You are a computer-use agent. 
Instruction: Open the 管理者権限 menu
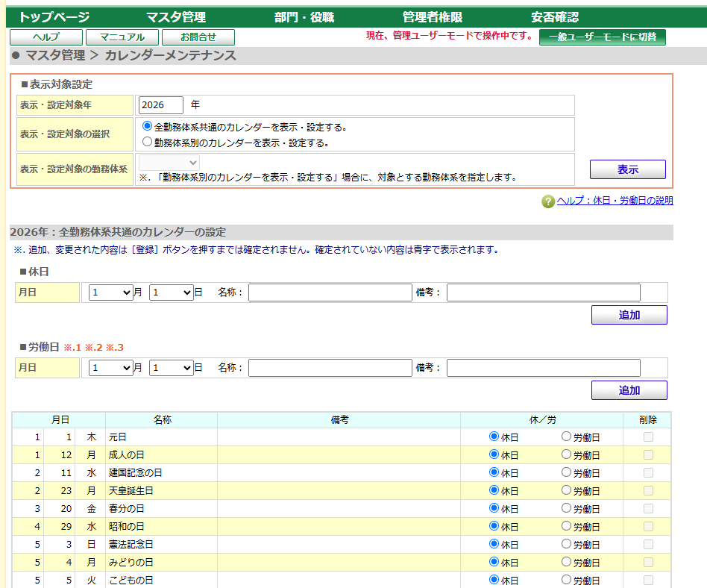[x=433, y=17]
